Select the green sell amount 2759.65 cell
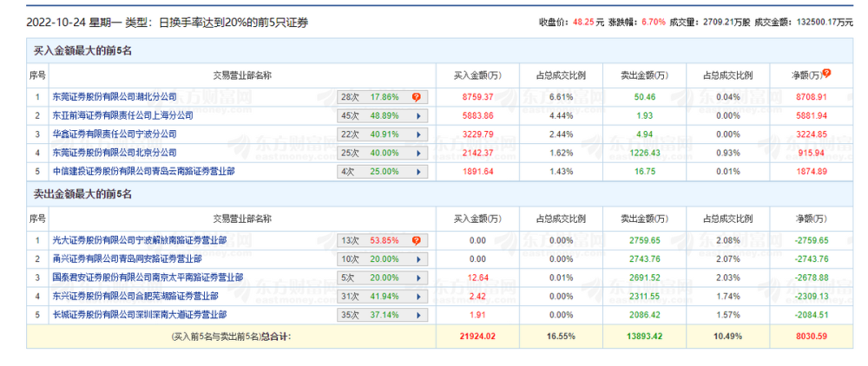This screenshot has height=366, width=868. pos(644,240)
